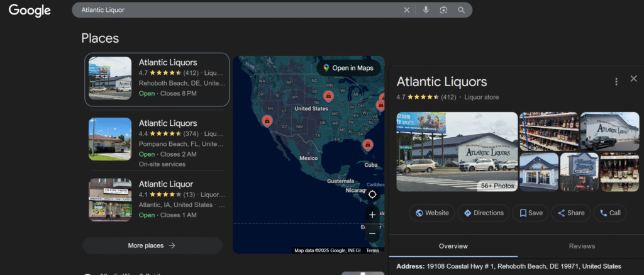The width and height of the screenshot is (644, 275).
Task: Click the map pin near California
Action: (x=267, y=121)
